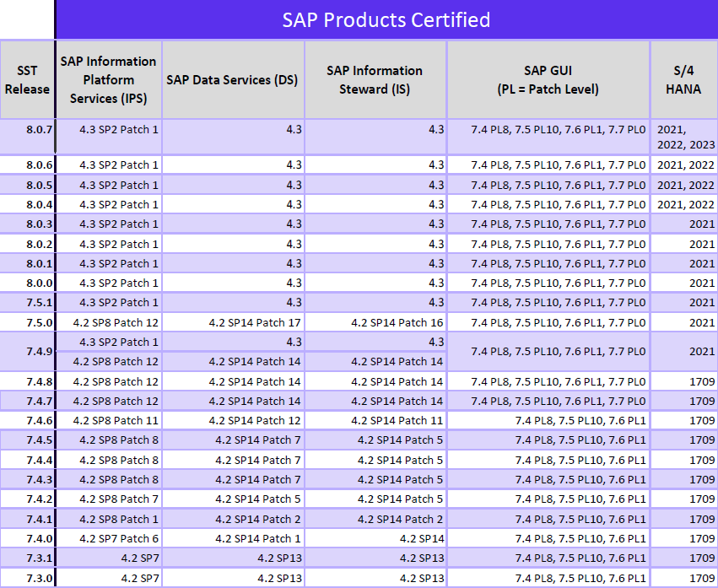The image size is (718, 588).
Task: Click the 8.0.2 release cell
Action: click(x=27, y=244)
